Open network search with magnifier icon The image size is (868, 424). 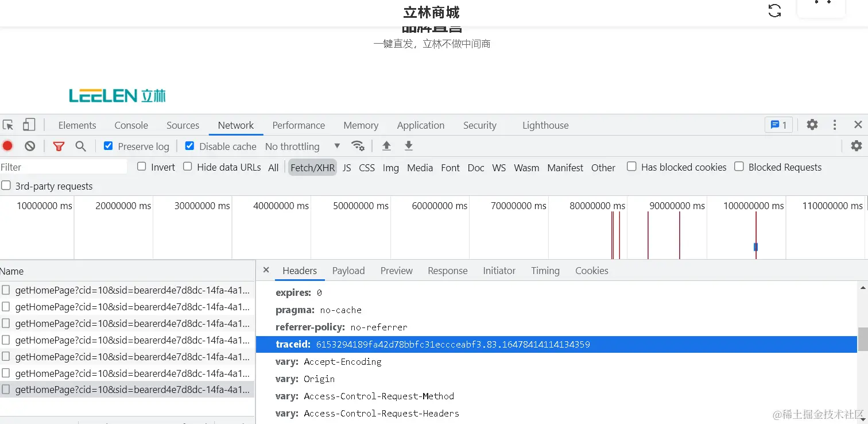pos(81,147)
